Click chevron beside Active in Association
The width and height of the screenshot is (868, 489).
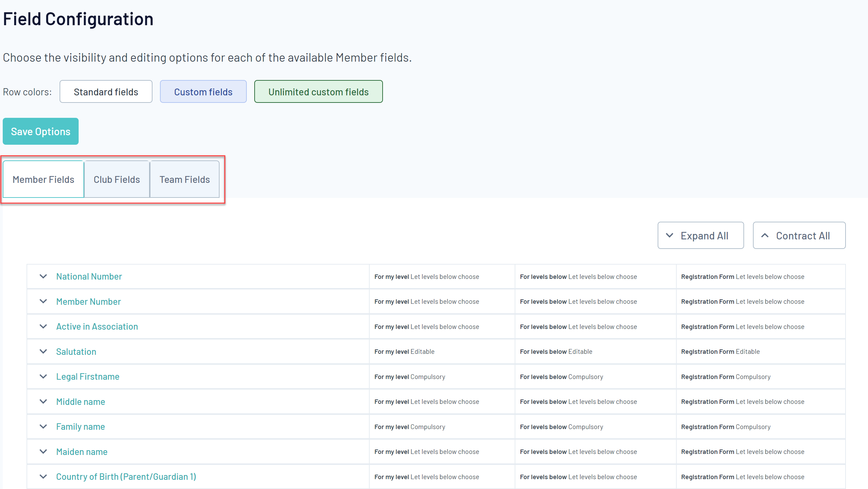click(x=43, y=327)
